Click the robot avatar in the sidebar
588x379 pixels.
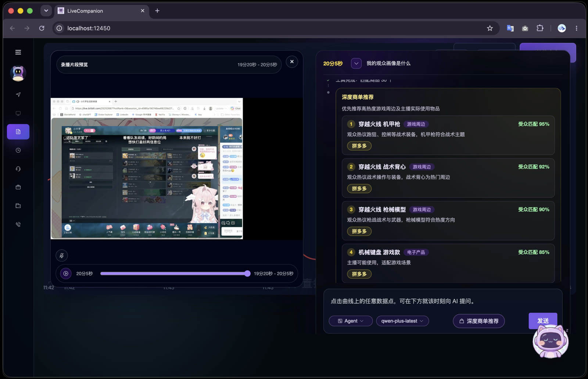(18, 73)
